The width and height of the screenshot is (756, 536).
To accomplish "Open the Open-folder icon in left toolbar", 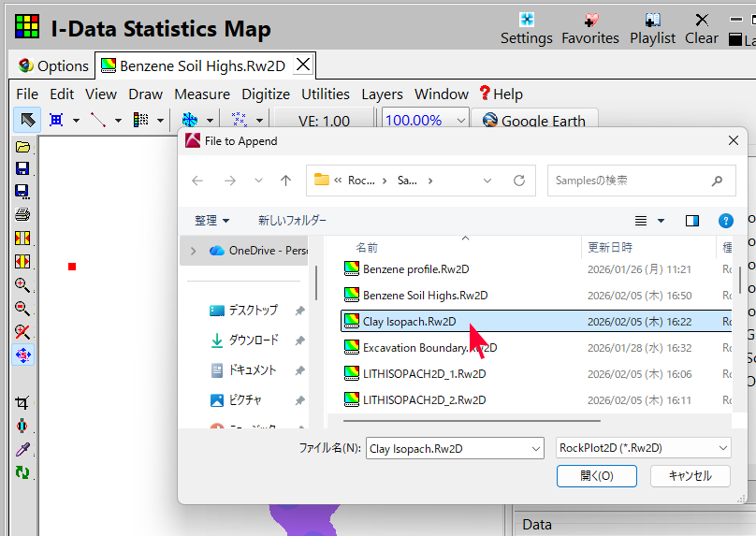I will (22, 147).
